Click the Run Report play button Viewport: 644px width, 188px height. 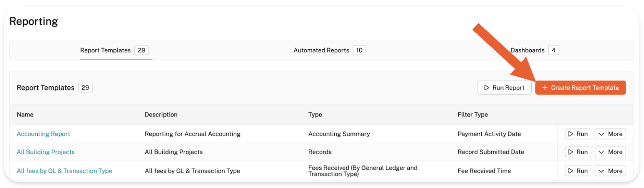[504, 88]
